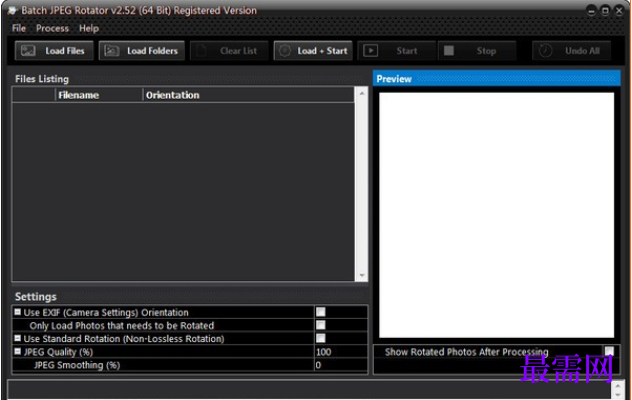Click the Load + Start button label

coord(322,51)
